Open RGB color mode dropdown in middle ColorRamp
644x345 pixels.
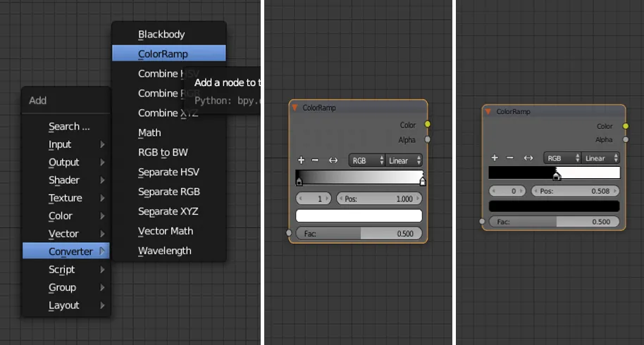(367, 161)
